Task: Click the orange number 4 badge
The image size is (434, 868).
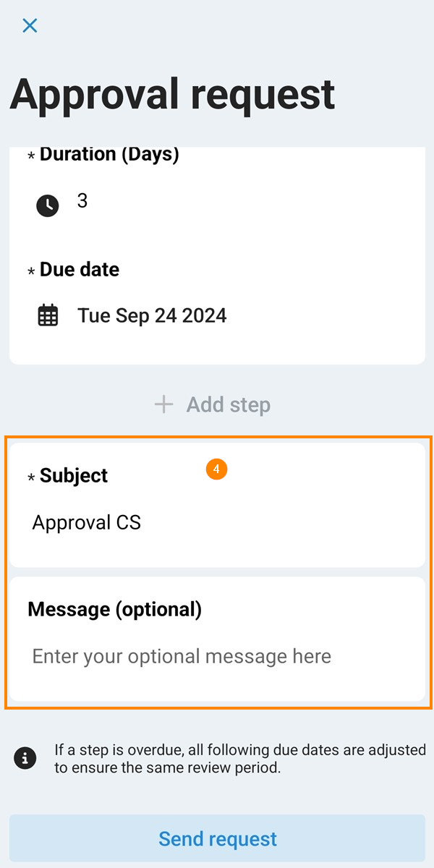Action: tap(216, 469)
